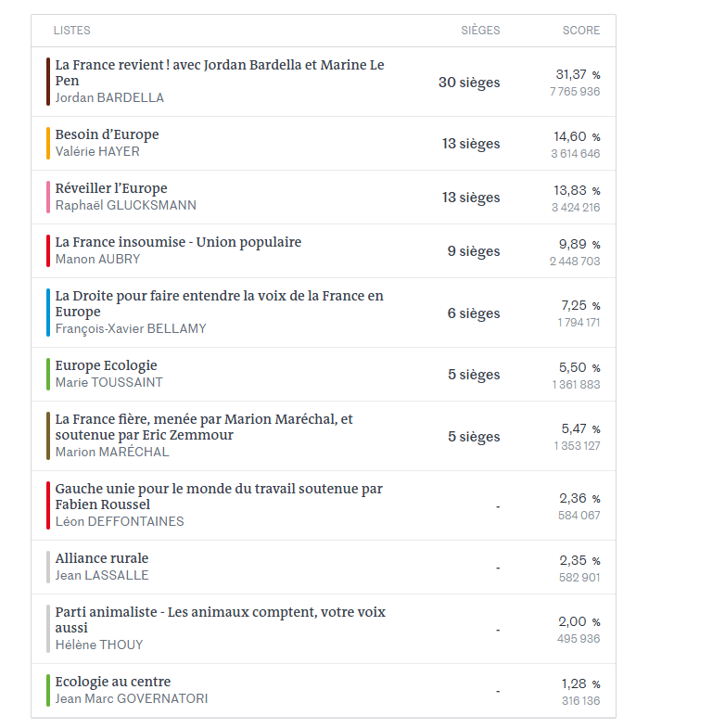Click candidate name François-Xavier BELLAMY
The width and height of the screenshot is (712, 728).
coord(131,328)
